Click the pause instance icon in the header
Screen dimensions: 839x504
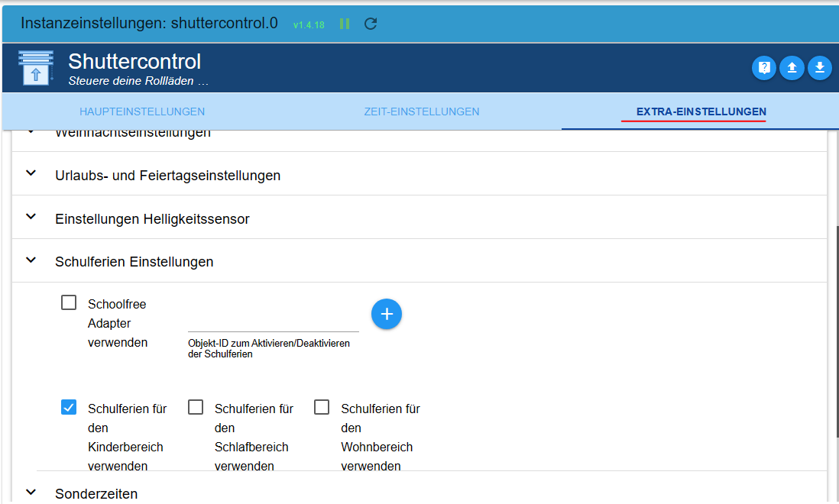[345, 24]
